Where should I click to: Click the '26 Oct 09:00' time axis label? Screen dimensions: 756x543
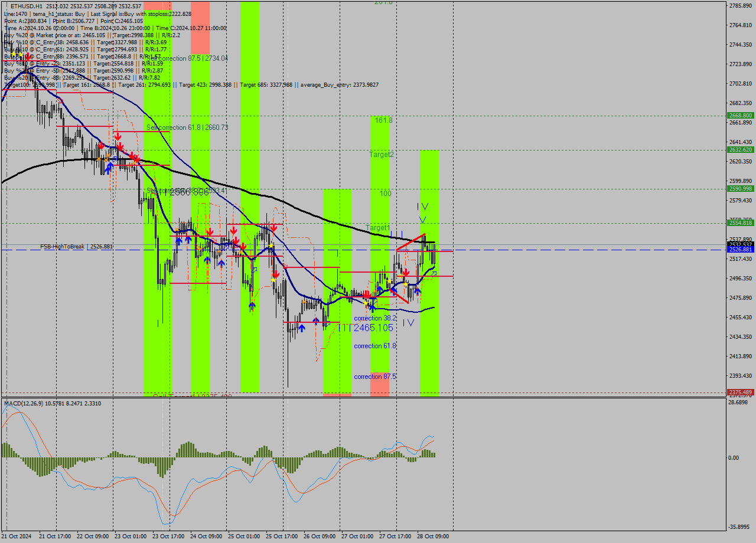pyautogui.click(x=320, y=537)
